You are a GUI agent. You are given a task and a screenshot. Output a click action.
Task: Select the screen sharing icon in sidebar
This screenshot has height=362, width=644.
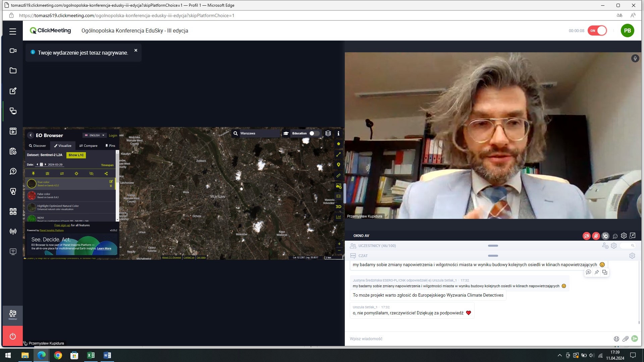pyautogui.click(x=13, y=111)
